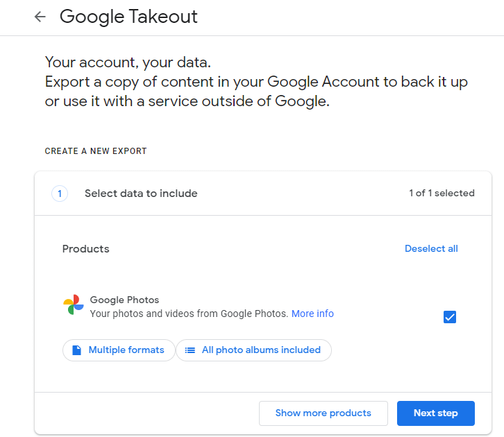
Task: Click the Products heading
Action: tap(85, 249)
